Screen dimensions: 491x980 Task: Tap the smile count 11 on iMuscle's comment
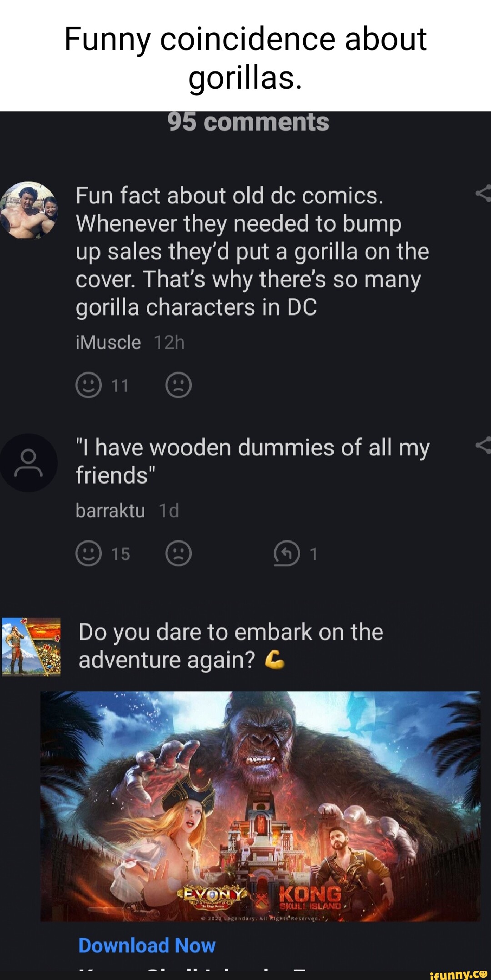pyautogui.click(x=120, y=386)
